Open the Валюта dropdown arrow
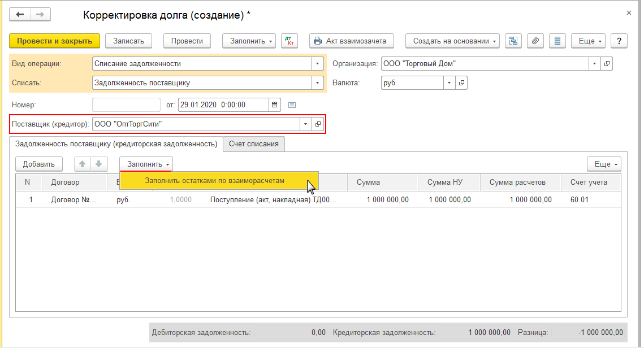 [x=449, y=83]
